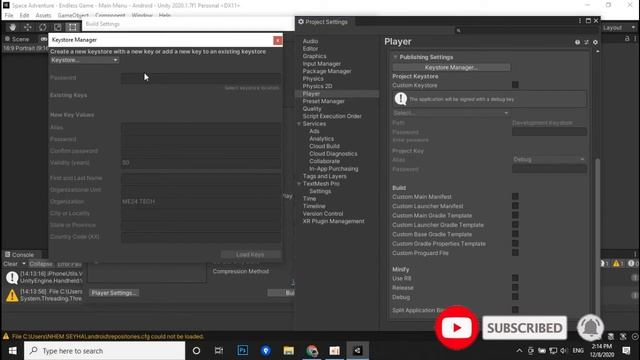
Task: Open console Clear dropdown arrow
Action: click(24, 264)
